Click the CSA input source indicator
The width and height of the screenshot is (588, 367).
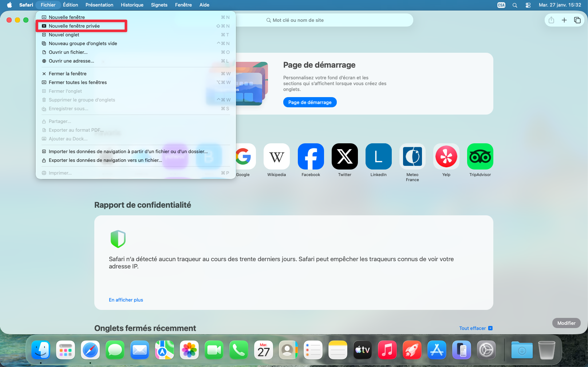point(501,5)
